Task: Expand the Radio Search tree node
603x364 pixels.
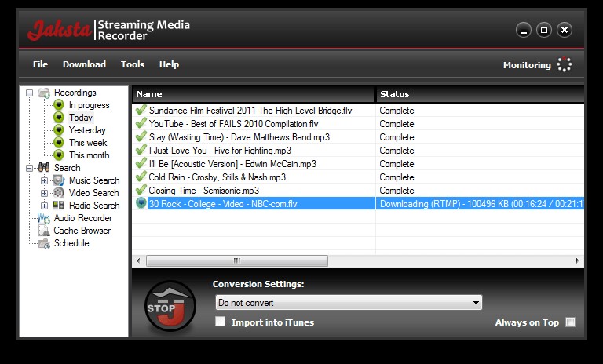Action: 45,206
